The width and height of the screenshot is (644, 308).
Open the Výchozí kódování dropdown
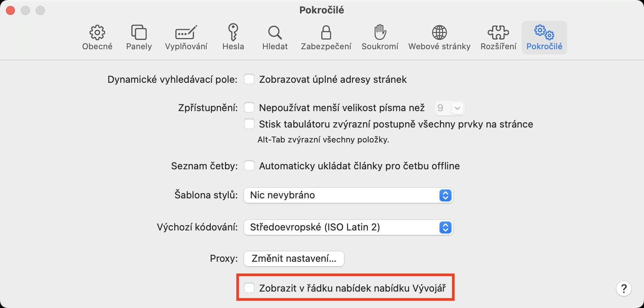coord(348,227)
